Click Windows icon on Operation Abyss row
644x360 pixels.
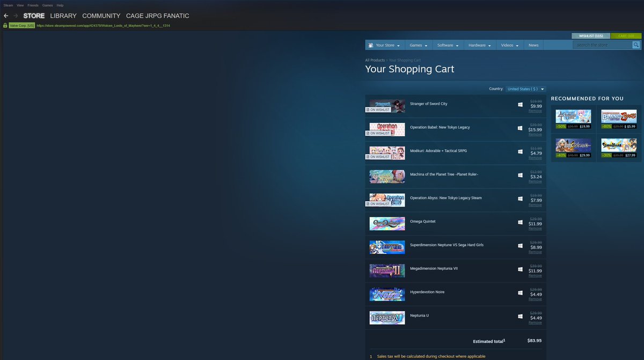[520, 199]
